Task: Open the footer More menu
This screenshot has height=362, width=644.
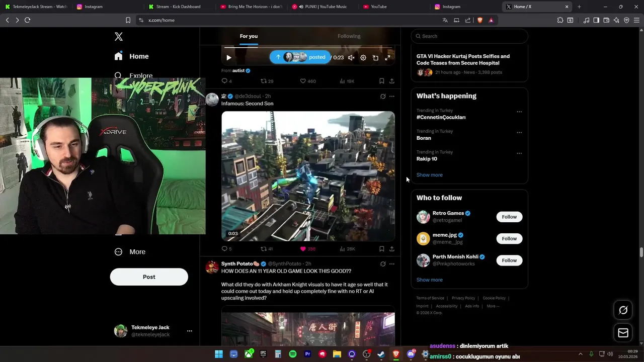Action: pyautogui.click(x=493, y=306)
